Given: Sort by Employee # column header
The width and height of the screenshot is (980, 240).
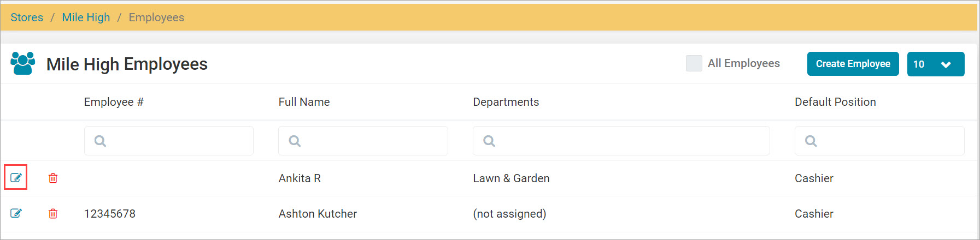Looking at the screenshot, I should [114, 102].
